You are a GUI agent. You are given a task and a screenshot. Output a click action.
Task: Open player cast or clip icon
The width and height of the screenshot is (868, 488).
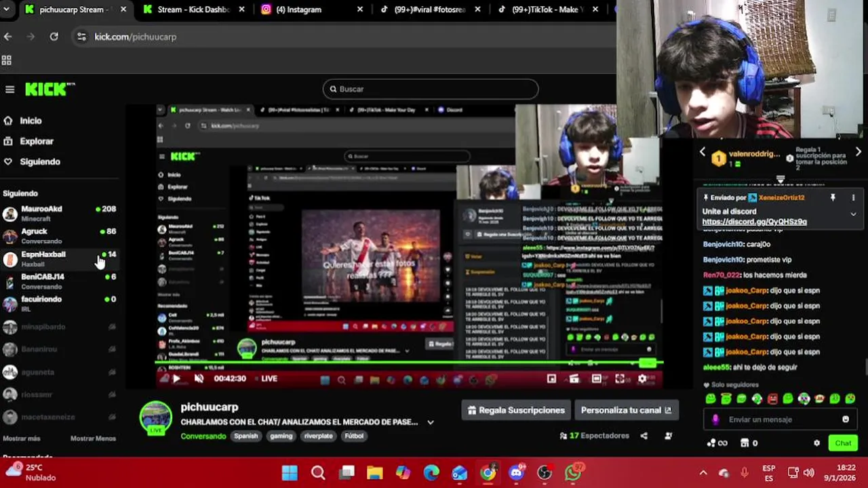[574, 378]
